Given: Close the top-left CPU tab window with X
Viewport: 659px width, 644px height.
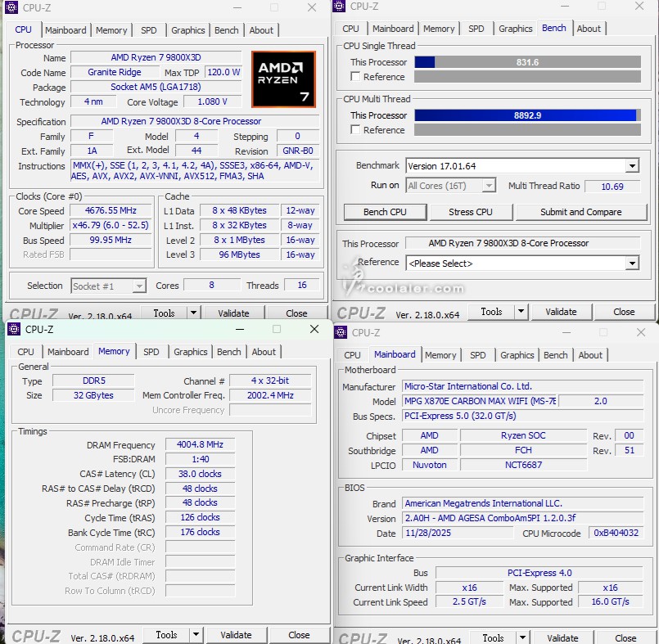Looking at the screenshot, I should point(312,7).
